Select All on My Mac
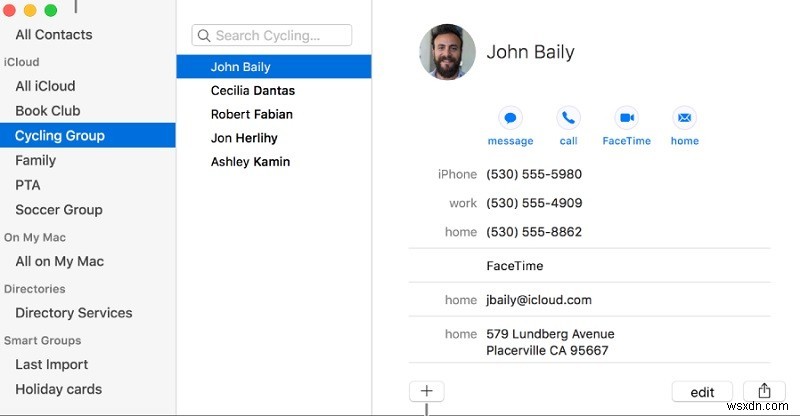 [x=60, y=261]
